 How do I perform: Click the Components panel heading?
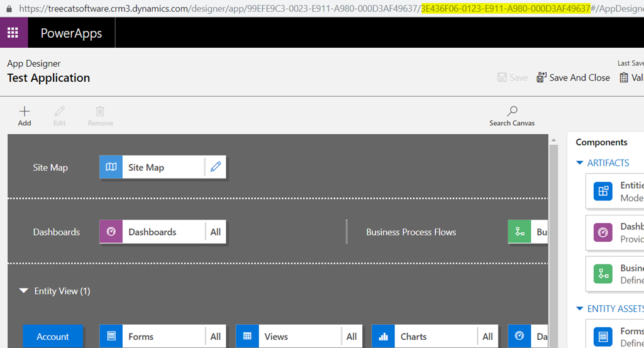point(602,142)
